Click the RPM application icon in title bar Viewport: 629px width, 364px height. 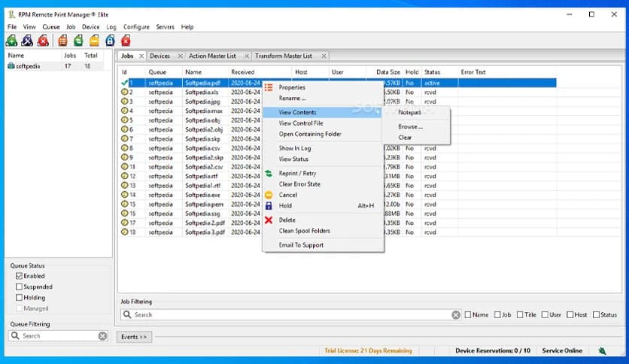click(11, 14)
